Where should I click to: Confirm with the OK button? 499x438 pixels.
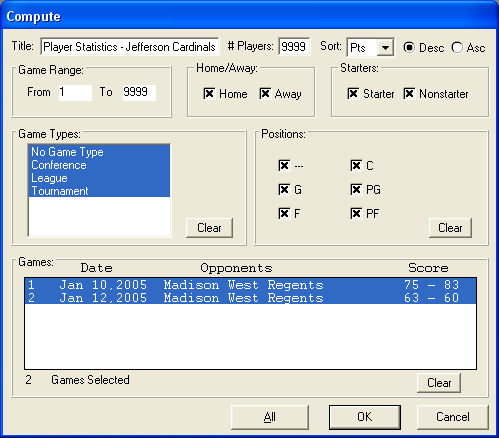click(365, 417)
